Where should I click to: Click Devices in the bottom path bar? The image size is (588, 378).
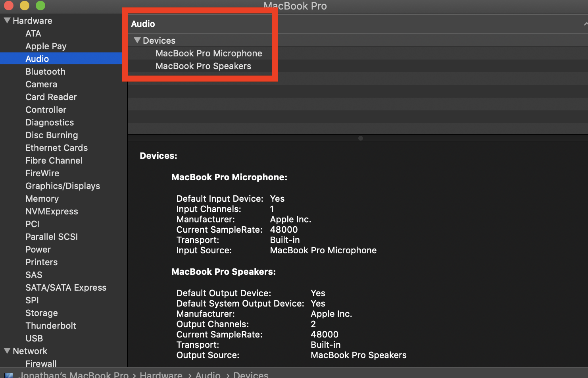pos(251,375)
